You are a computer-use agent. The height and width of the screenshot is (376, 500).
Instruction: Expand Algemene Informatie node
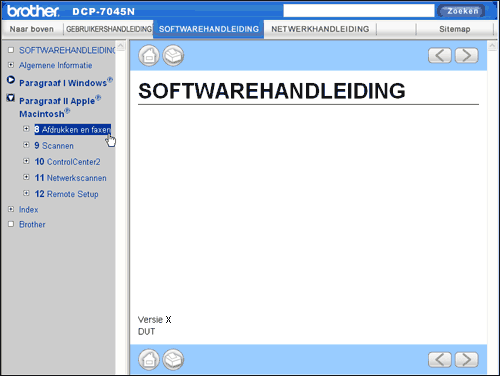11,65
